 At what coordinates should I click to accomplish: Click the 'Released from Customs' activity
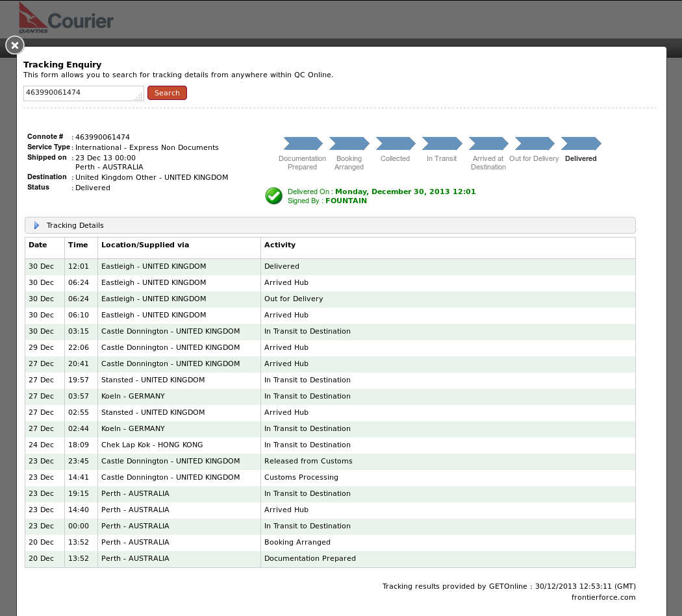coord(309,461)
